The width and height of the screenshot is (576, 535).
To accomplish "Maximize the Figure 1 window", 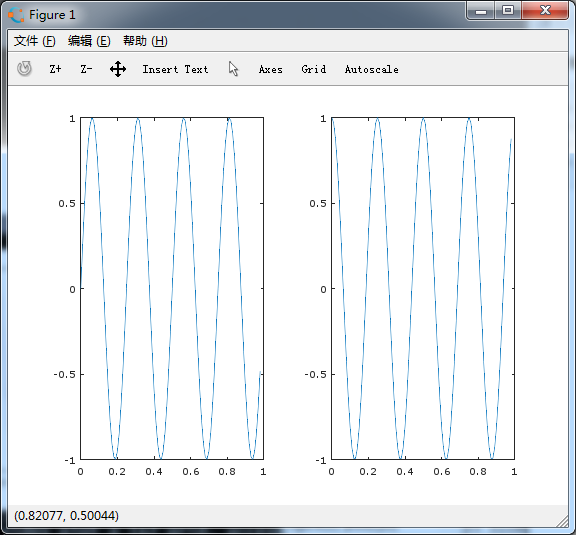I will pyautogui.click(x=508, y=11).
